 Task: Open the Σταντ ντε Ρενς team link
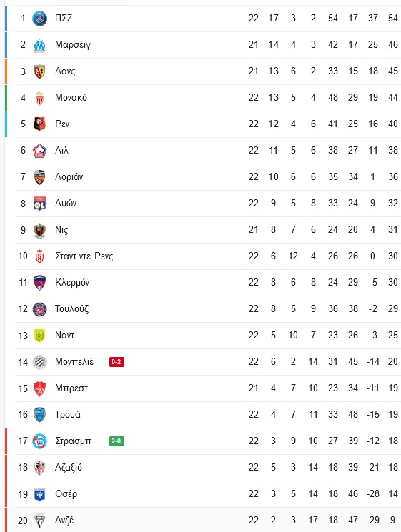(84, 256)
